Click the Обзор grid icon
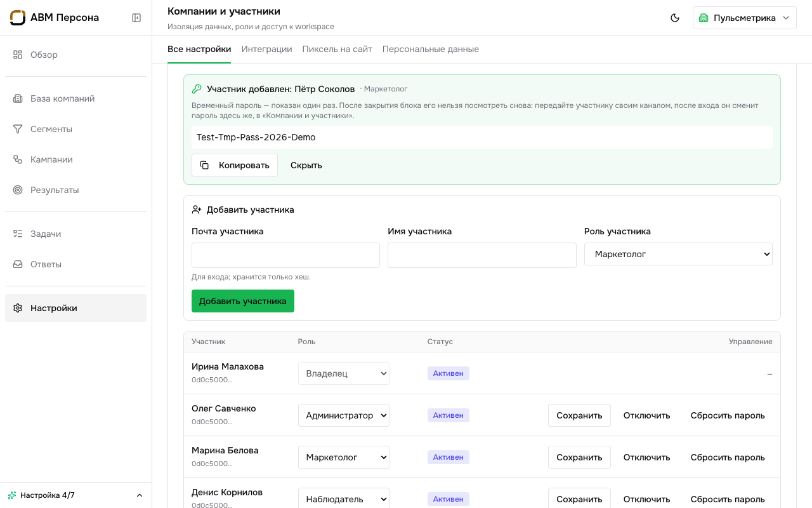The width and height of the screenshot is (812, 508). pos(18,55)
